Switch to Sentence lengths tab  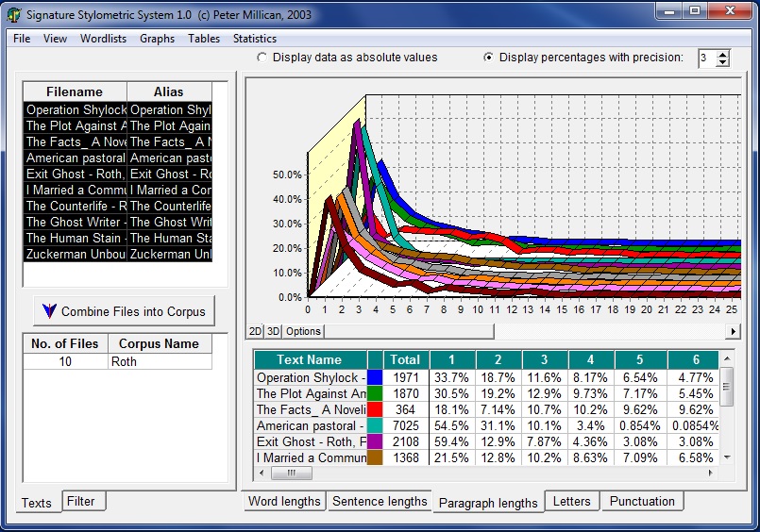coord(380,502)
